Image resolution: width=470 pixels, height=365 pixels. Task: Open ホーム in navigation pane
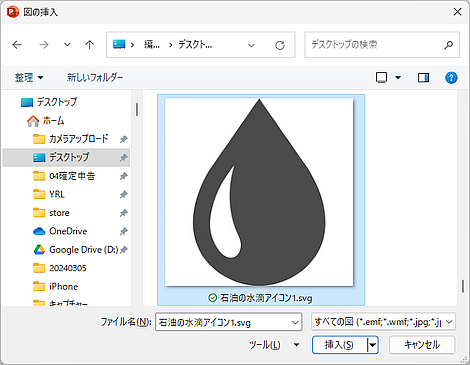(x=45, y=121)
